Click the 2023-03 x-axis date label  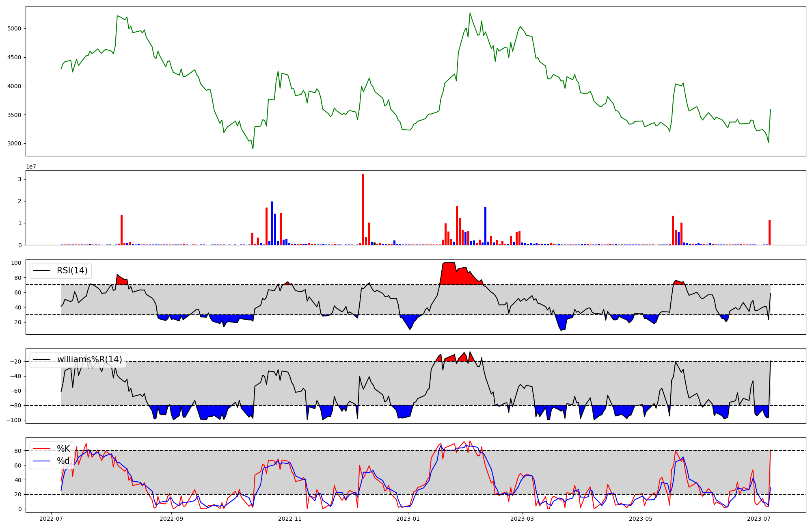522,519
